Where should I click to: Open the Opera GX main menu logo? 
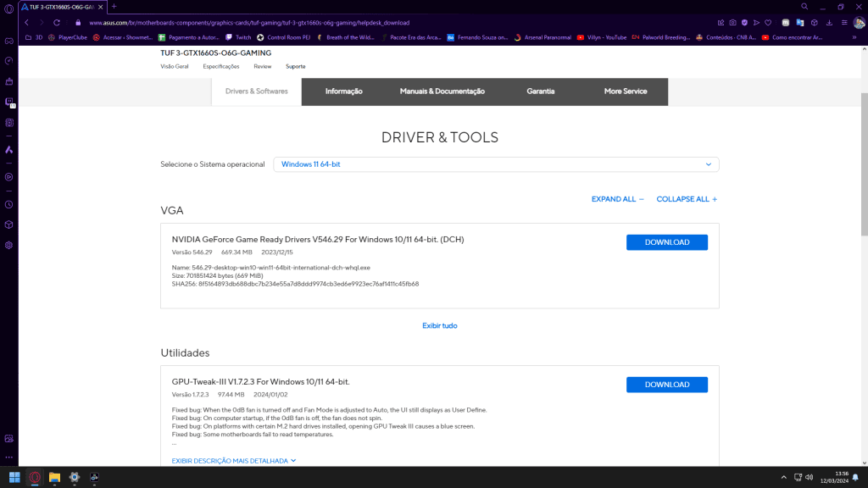pos(8,8)
